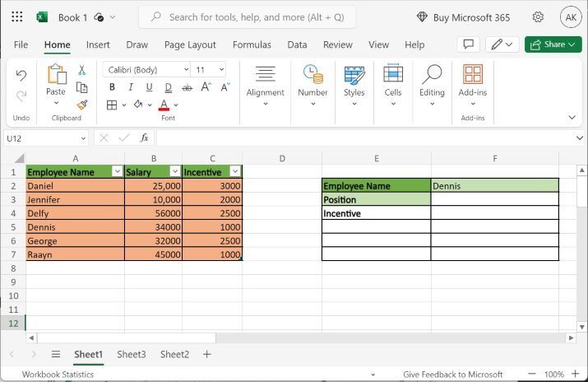Select the Format Painter brush

tap(82, 105)
